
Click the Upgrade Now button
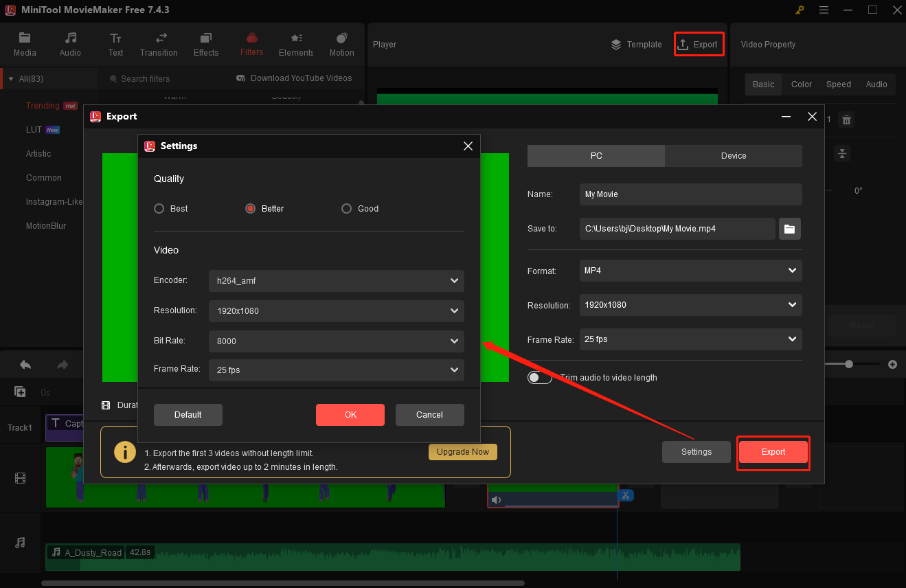coord(463,452)
